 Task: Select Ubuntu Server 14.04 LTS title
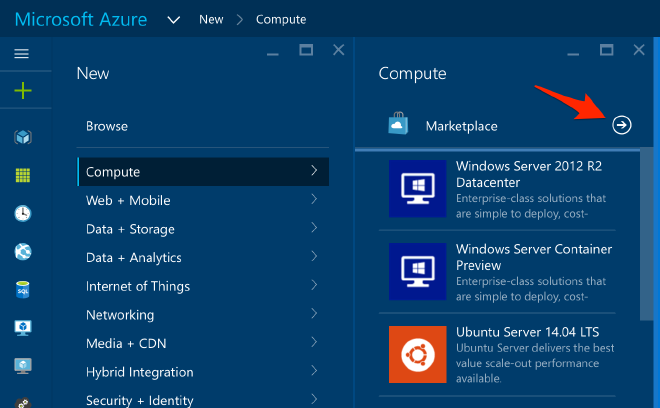pyautogui.click(x=527, y=332)
